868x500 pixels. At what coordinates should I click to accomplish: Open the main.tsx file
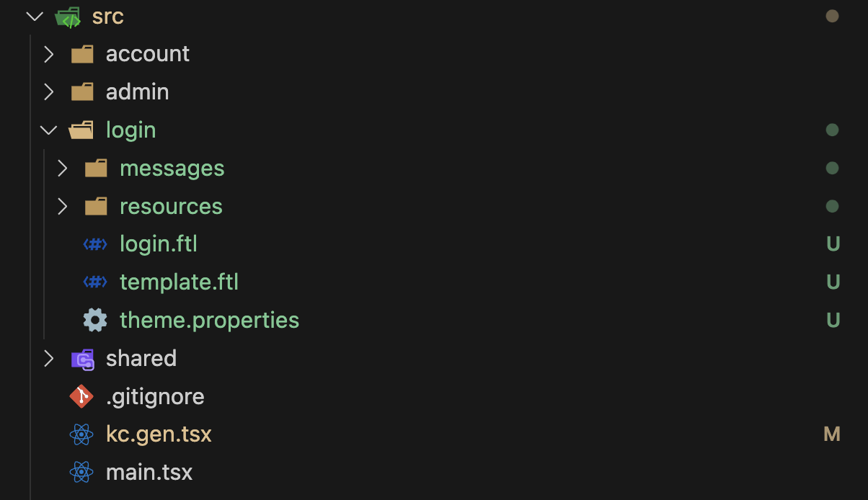[x=149, y=472]
